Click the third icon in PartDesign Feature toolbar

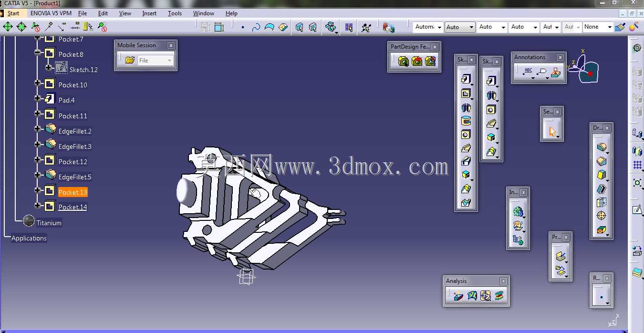[430, 61]
